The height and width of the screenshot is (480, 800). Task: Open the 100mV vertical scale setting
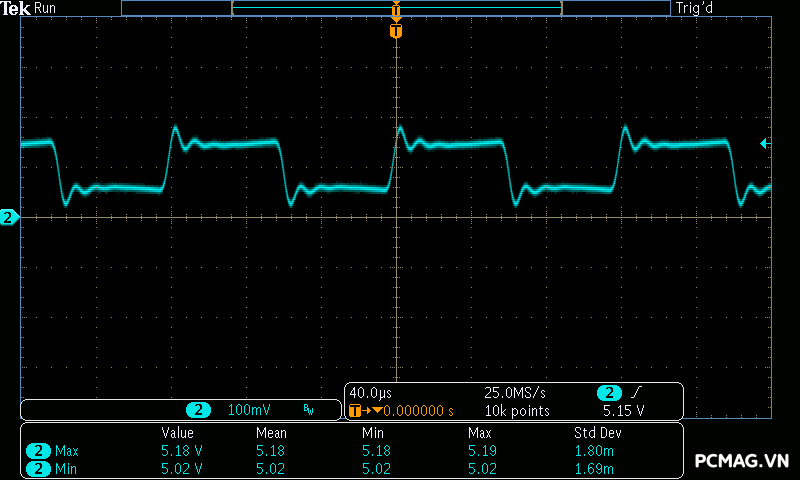coord(247,410)
